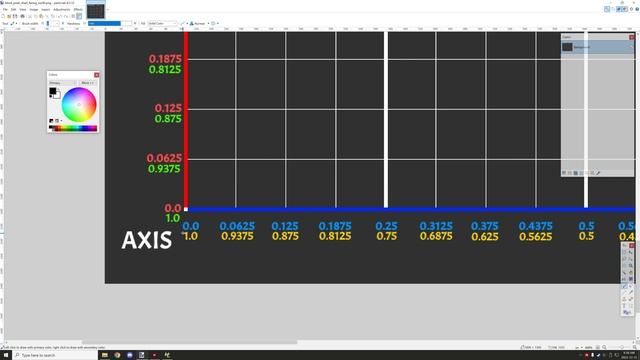Increase brush width with plus button
This screenshot has width=640, height=360.
[63, 23]
